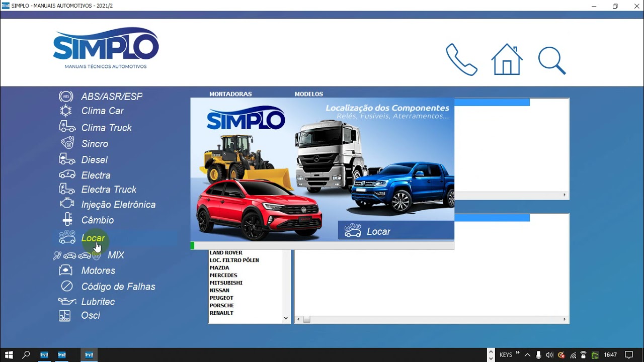Switch to the MODELOS column
The width and height of the screenshot is (644, 362).
[308, 94]
